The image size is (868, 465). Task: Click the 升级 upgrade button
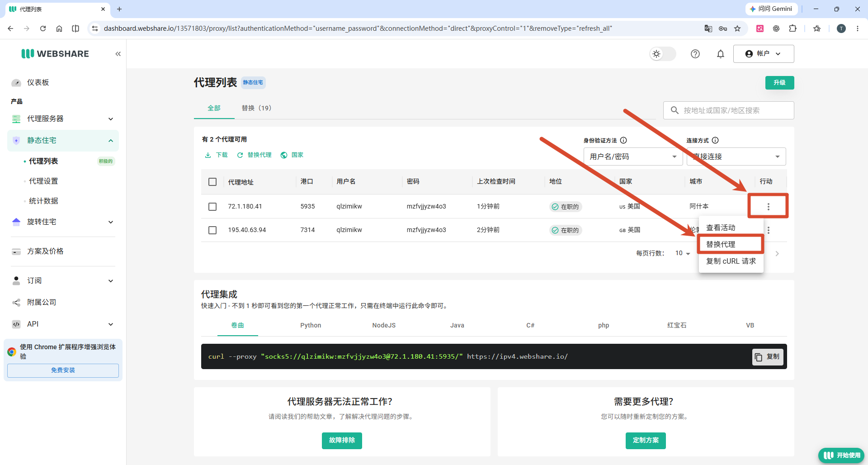coord(779,83)
